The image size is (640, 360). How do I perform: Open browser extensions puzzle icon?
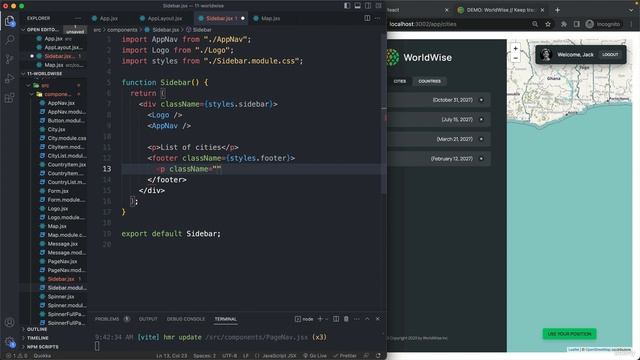pyautogui.click(x=564, y=24)
